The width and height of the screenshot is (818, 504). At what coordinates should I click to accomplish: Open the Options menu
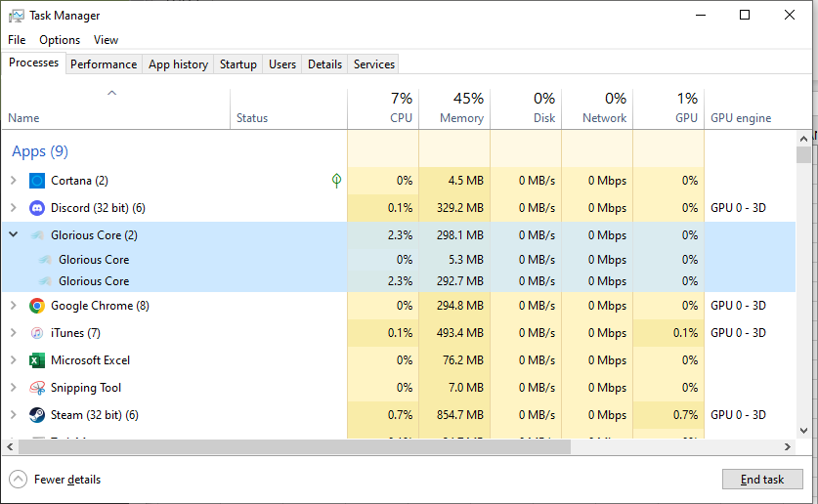pos(60,40)
